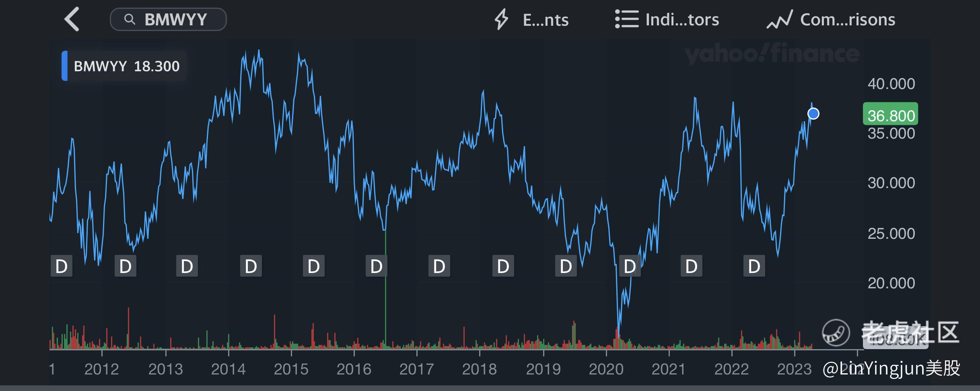Click the 2020 year axis label

(606, 369)
